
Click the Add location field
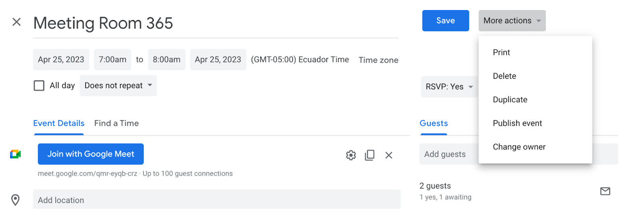[x=217, y=200]
